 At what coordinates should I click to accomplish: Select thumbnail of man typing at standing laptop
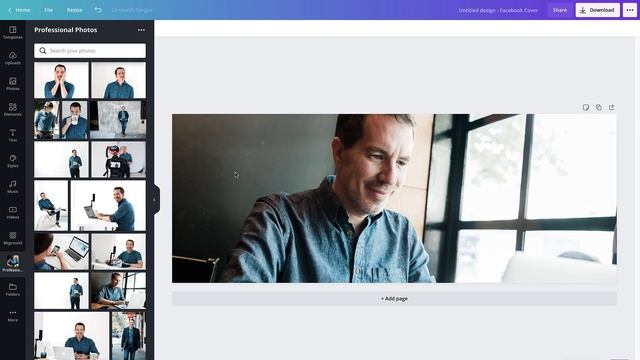click(x=108, y=206)
